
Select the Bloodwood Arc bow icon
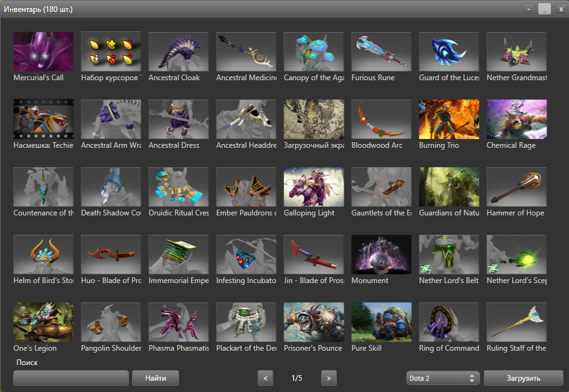point(381,119)
